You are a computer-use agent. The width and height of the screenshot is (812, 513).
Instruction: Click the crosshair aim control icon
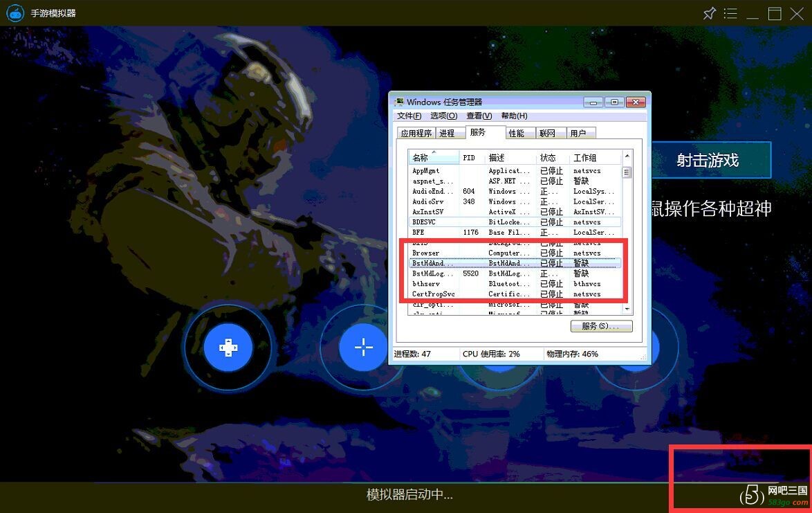point(363,347)
